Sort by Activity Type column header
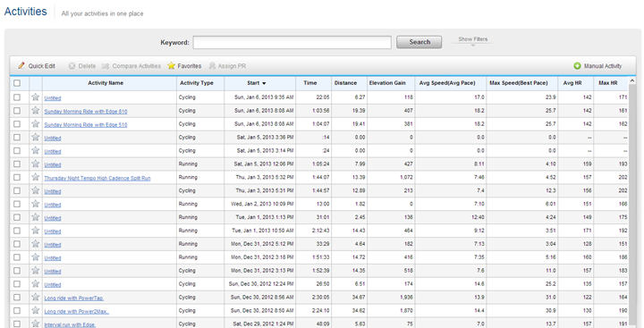This screenshot has width=644, height=328. coord(196,83)
